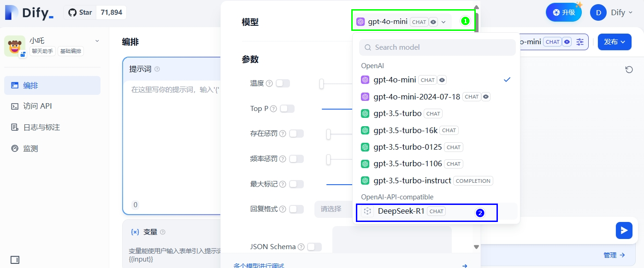Screen dimensions: 644x268
Task: Click the help icon next to 温度
Action: (x=269, y=83)
